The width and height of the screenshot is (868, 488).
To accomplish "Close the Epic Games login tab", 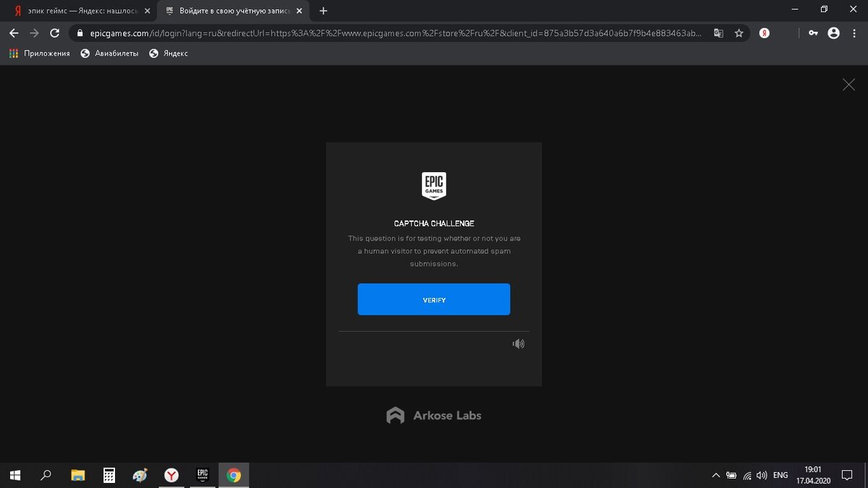I will (x=299, y=11).
